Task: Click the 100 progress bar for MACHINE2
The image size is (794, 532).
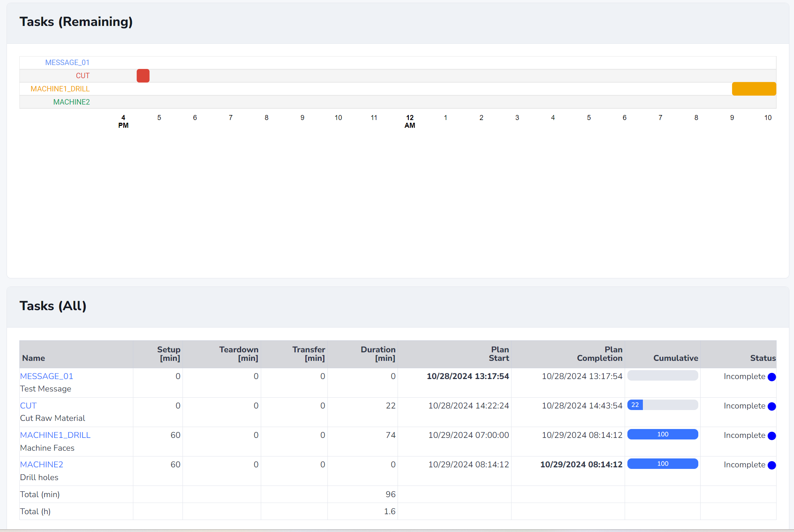Action: click(x=663, y=463)
